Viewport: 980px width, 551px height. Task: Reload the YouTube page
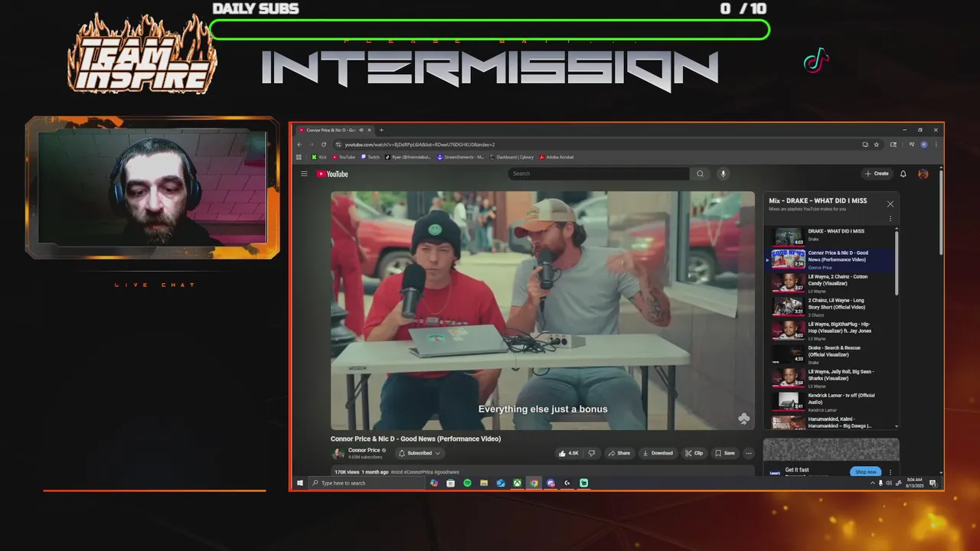(324, 145)
